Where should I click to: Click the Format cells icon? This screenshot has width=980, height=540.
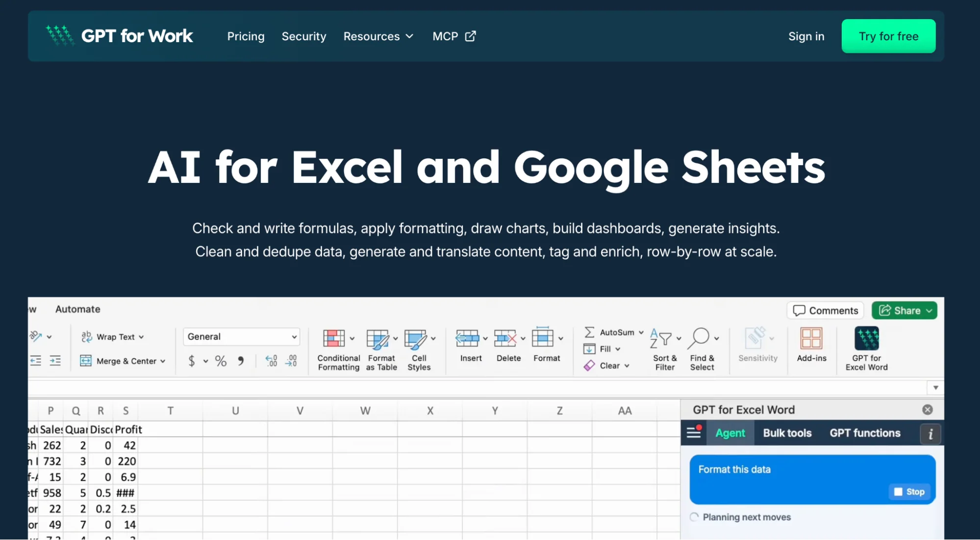(543, 338)
